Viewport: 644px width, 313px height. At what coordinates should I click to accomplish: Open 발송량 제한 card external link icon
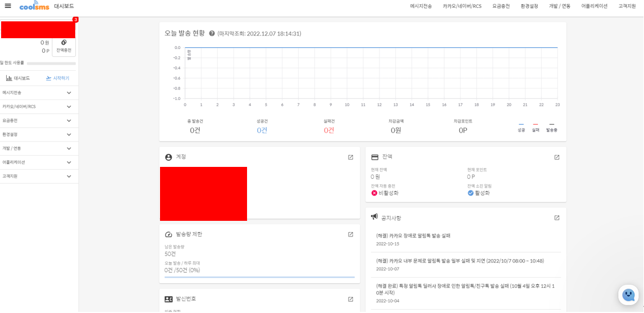click(x=350, y=234)
